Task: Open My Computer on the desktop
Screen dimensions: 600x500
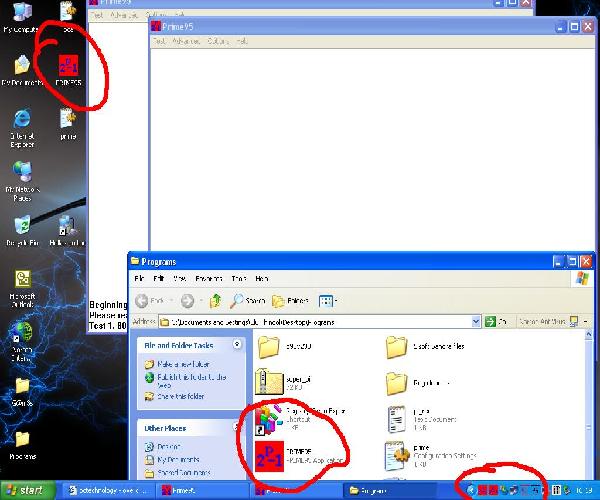Action: (x=21, y=16)
